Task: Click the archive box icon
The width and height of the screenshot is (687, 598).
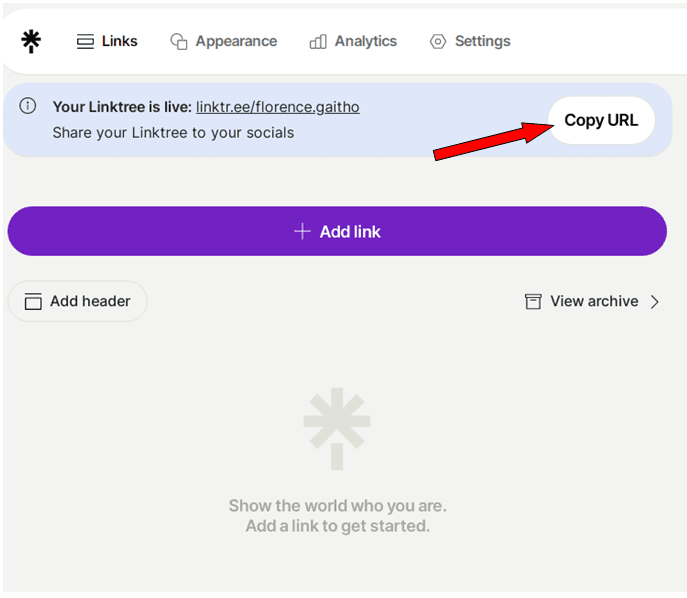Action: [x=533, y=301]
